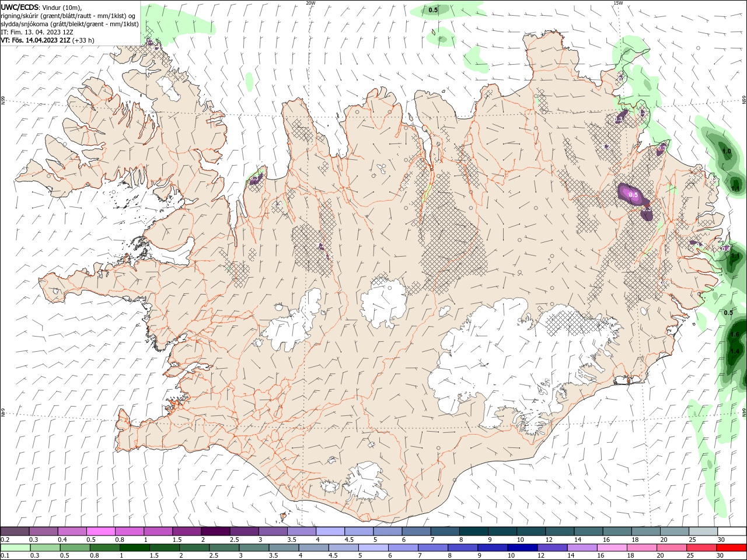Click the '15W' longitude label
This screenshot has width=747, height=560.
tap(618, 3)
